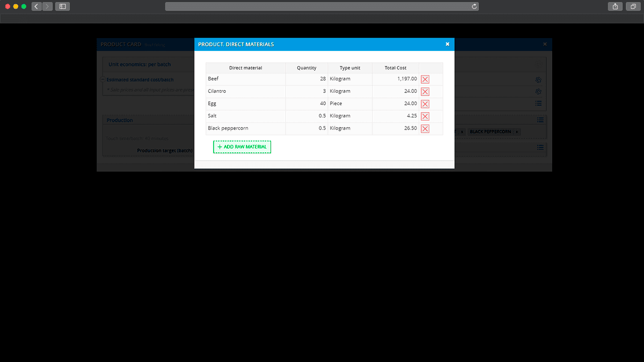Screen dimensions: 644x362
Task: Select the Black peppercorn material name
Action: point(228,128)
